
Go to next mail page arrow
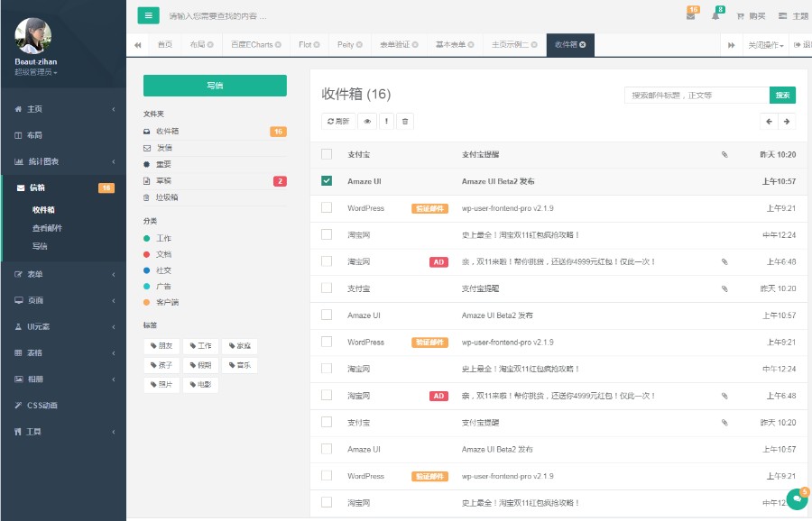click(787, 122)
